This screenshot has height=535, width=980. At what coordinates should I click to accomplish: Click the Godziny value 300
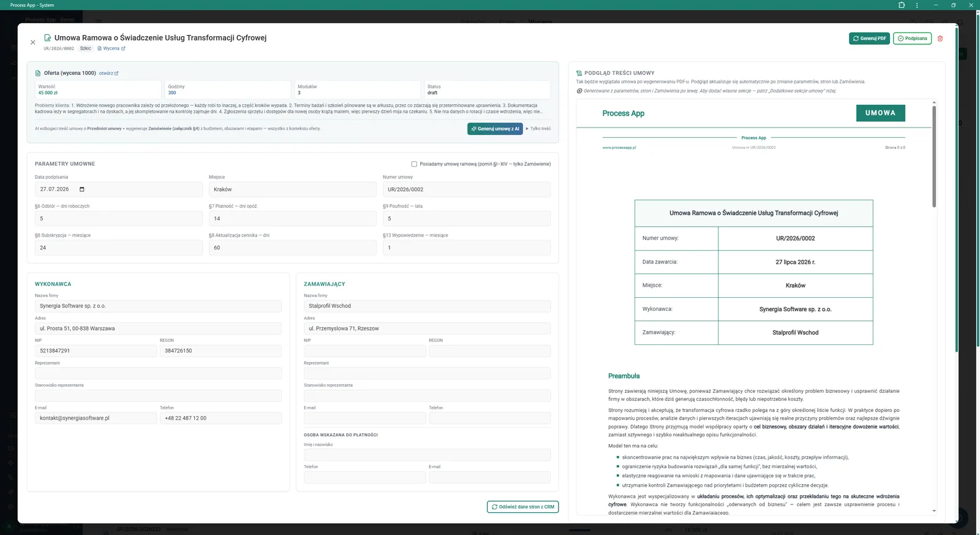[x=172, y=93]
